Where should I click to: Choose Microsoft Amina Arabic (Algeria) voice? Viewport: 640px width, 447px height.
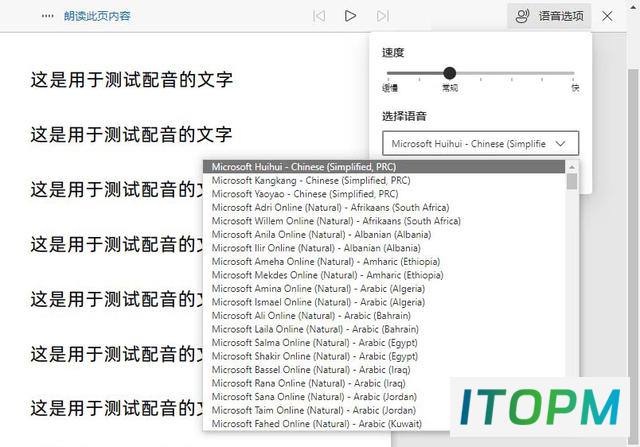pos(384,288)
